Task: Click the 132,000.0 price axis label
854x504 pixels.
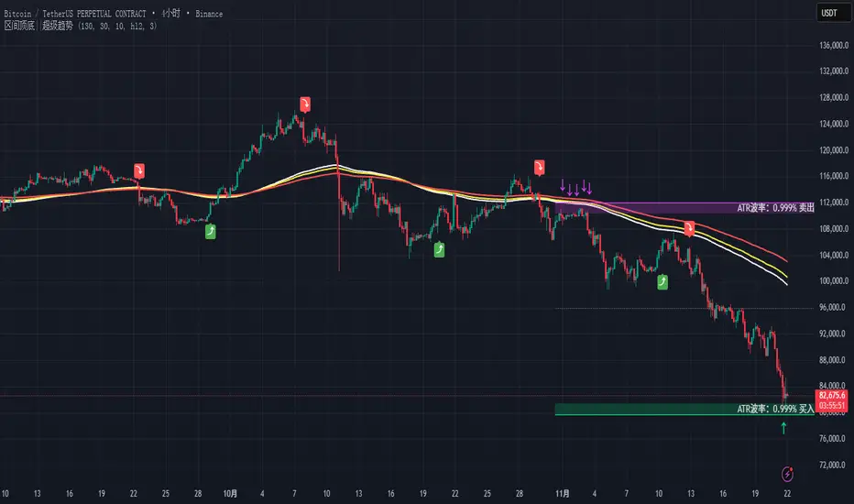Action: click(x=834, y=71)
